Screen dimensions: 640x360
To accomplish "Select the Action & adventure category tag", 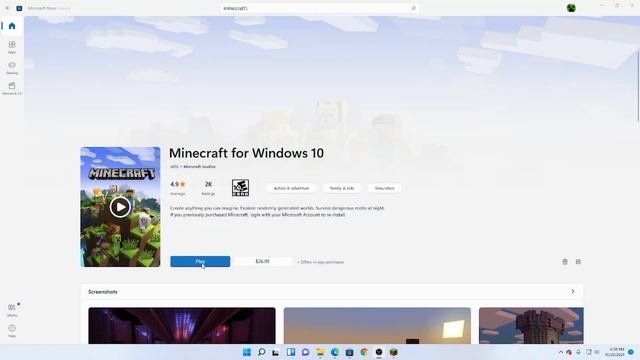I will tap(291, 188).
